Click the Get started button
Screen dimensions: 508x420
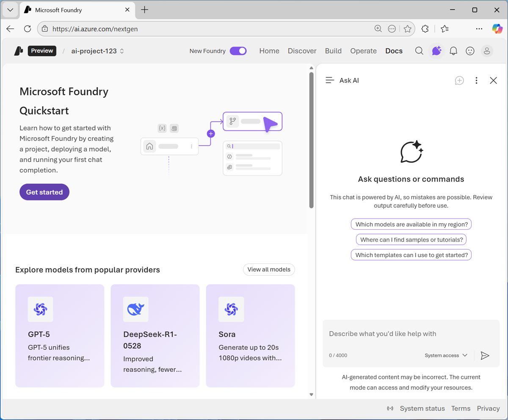(x=44, y=192)
